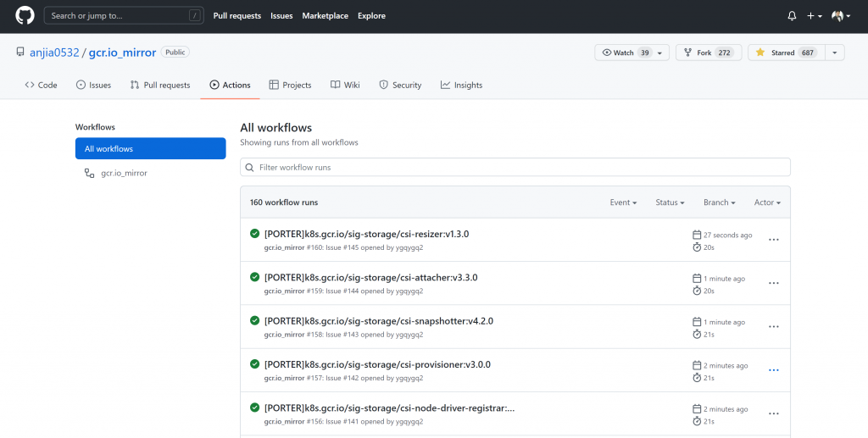Toggle the Starred button

tap(786, 53)
